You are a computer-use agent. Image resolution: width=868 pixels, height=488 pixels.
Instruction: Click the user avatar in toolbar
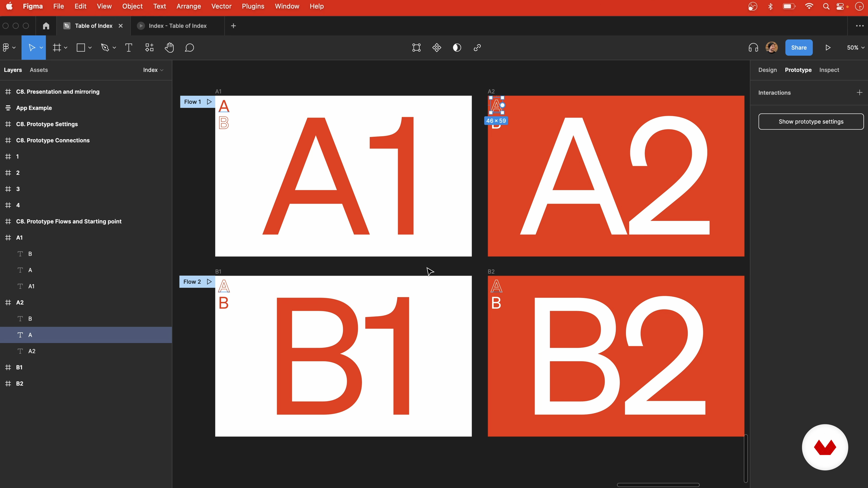(772, 47)
